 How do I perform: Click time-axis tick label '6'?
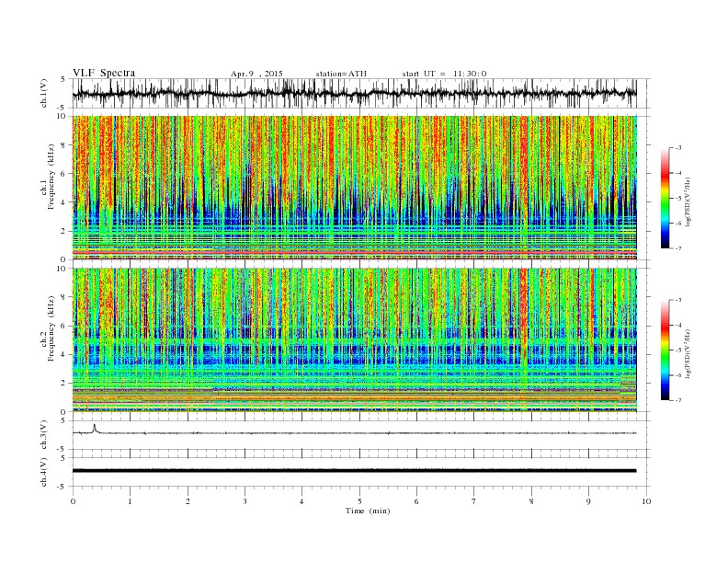[416, 501]
